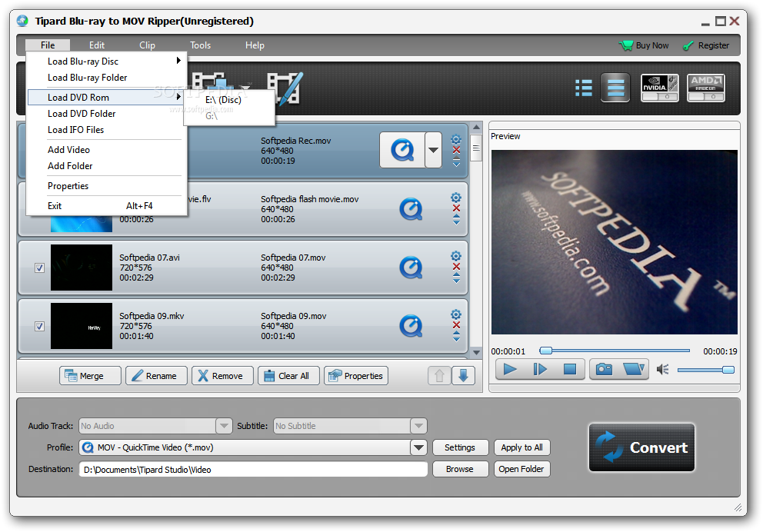Open snapshot folder icon in preview
Viewport: 763px width, 532px height.
[x=634, y=370]
